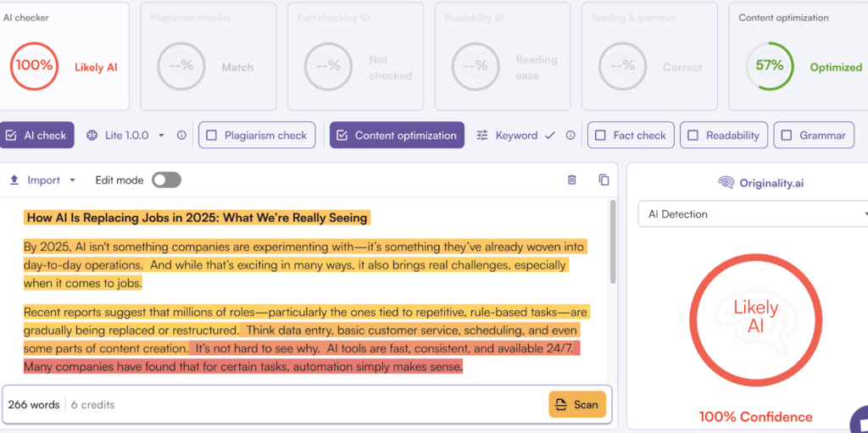Enable the Fact check checkbox

click(x=600, y=135)
